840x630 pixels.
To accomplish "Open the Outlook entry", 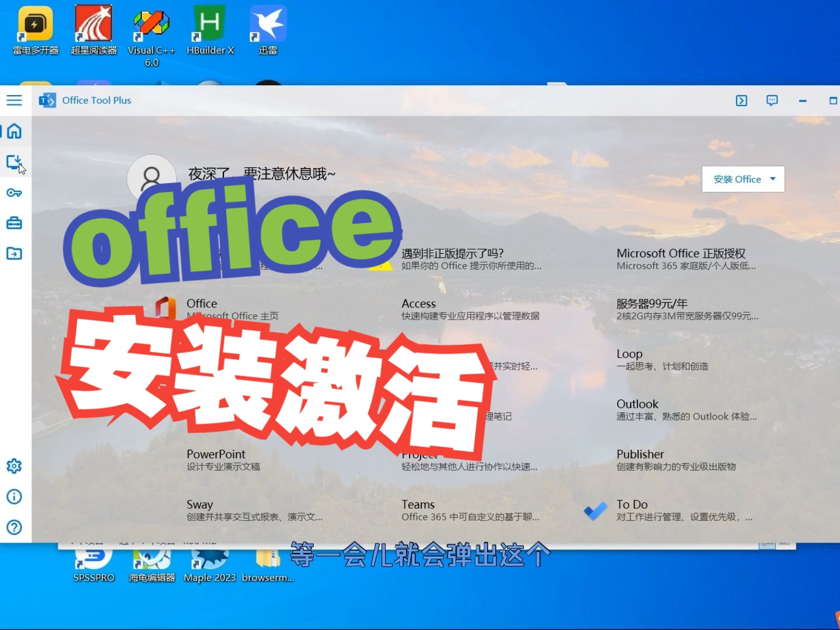I will pyautogui.click(x=687, y=409).
